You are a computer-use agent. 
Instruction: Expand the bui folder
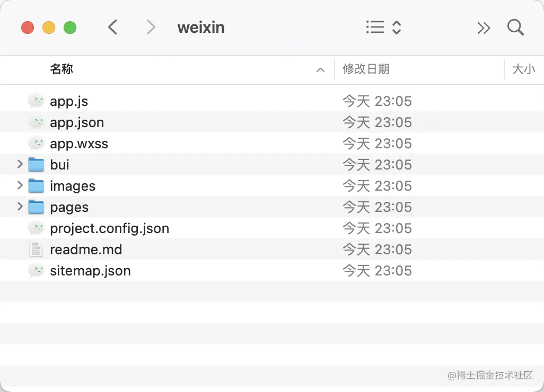[x=20, y=164]
